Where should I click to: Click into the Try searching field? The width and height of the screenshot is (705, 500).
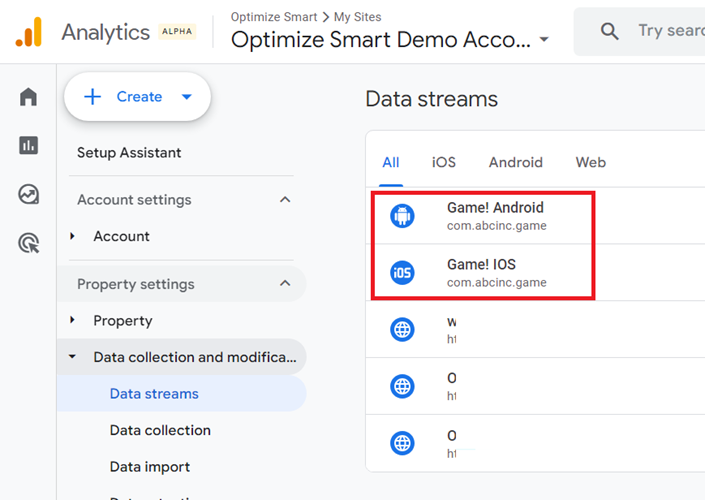640,31
